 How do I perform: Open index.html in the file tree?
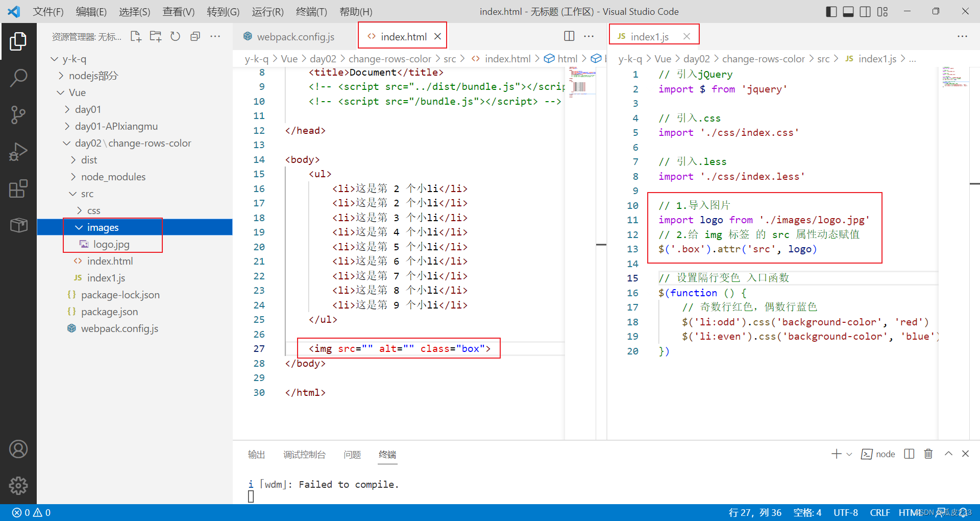pos(110,262)
